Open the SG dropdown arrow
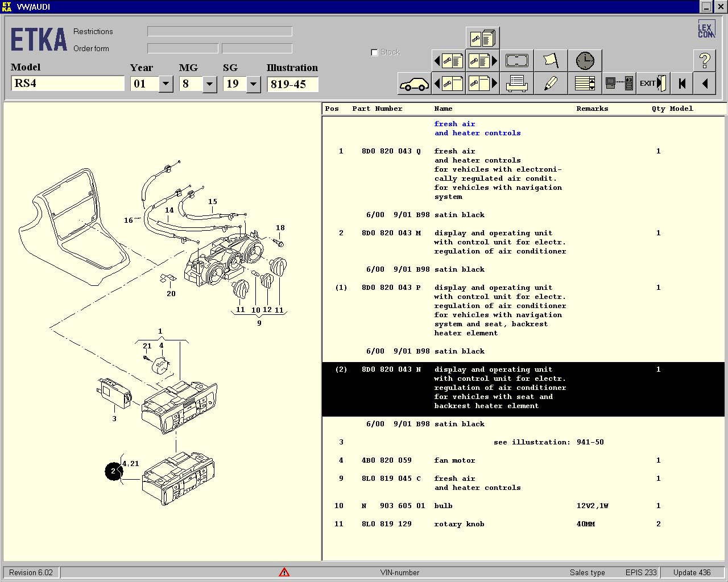 253,84
